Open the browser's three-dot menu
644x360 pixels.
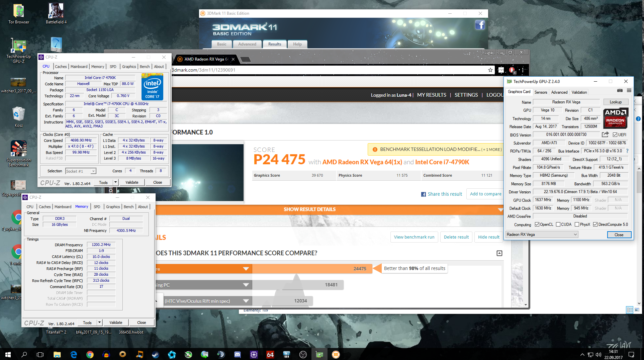tap(523, 70)
